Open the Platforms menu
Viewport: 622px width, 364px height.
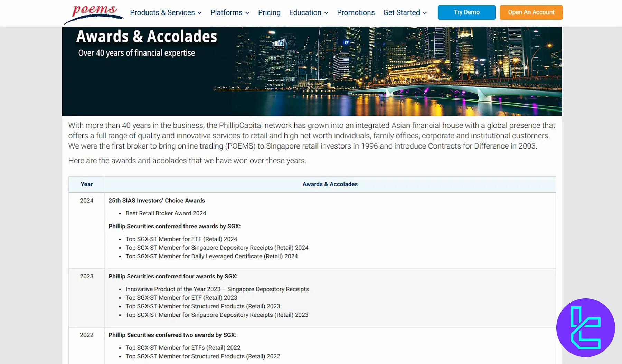tap(230, 12)
